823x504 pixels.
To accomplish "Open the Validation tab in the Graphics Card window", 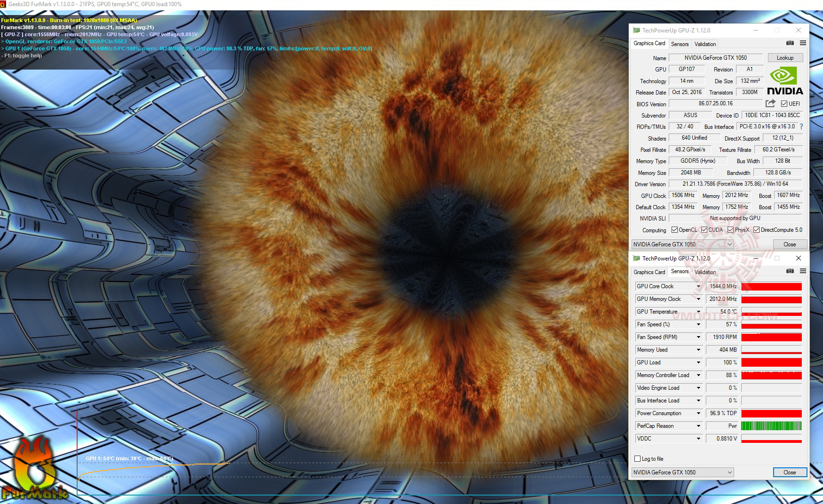I will (x=705, y=44).
